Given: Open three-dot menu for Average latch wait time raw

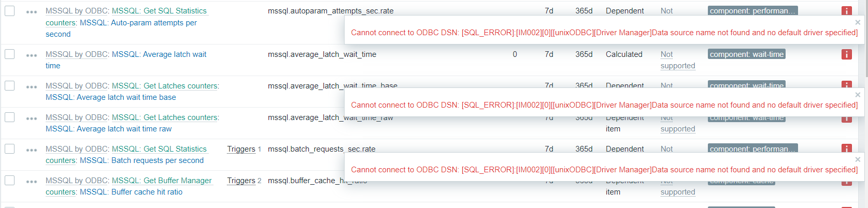Looking at the screenshot, I should coord(32,118).
